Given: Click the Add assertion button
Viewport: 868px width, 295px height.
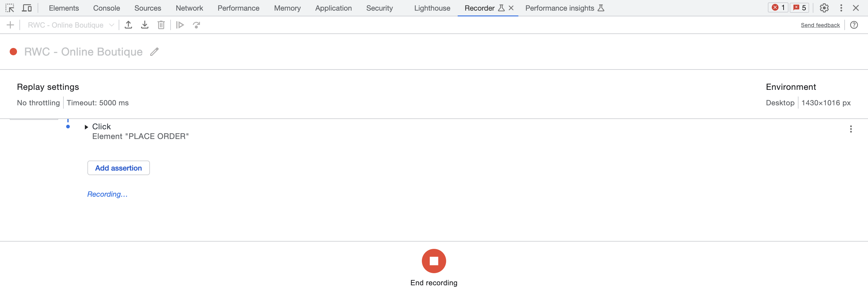Looking at the screenshot, I should (x=118, y=168).
